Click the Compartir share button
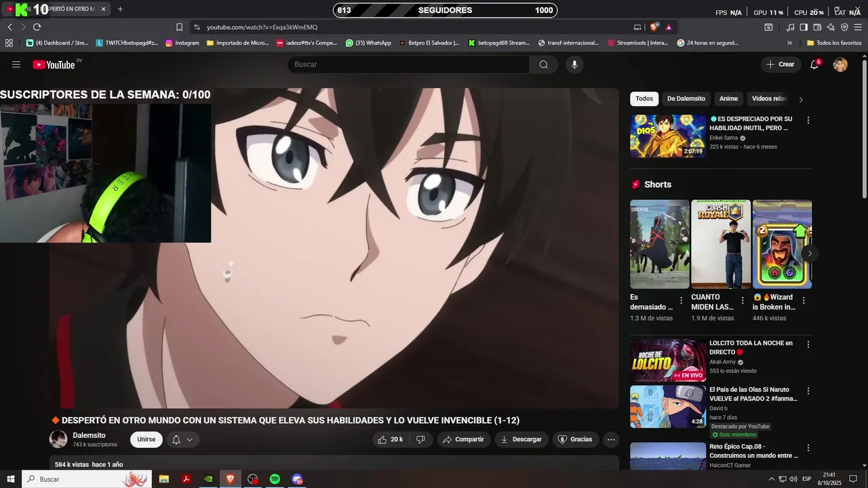The height and width of the screenshot is (488, 868). click(463, 439)
